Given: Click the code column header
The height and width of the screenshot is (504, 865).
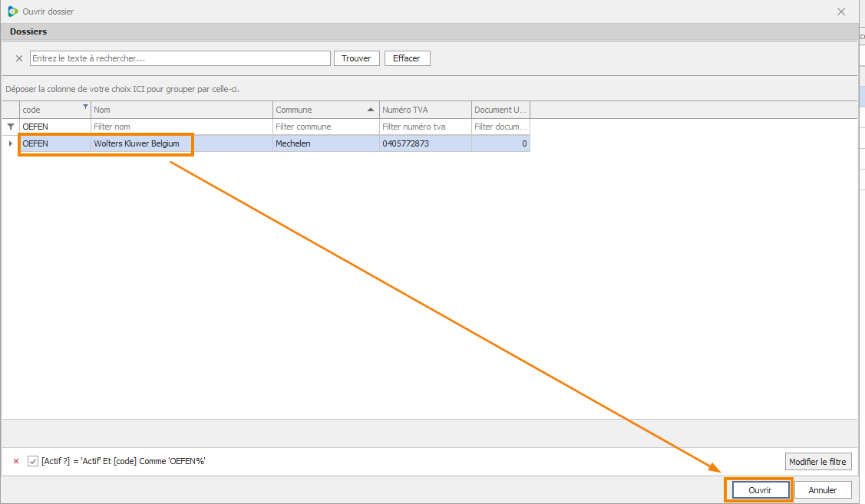Looking at the screenshot, I should click(x=55, y=110).
